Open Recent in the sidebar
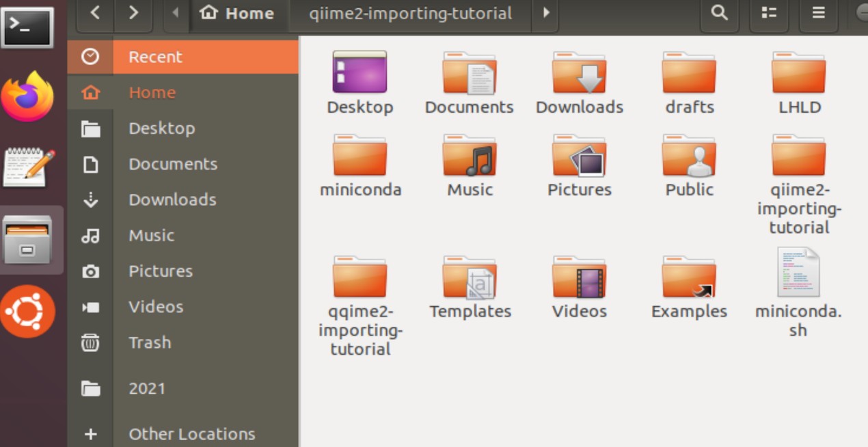The height and width of the screenshot is (447, 868). pos(155,57)
